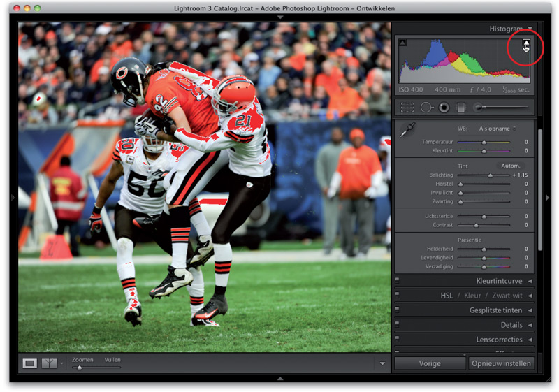Viewport: 559px width, 392px height.
Task: Select the Graduated Filter tool
Action: pos(461,108)
